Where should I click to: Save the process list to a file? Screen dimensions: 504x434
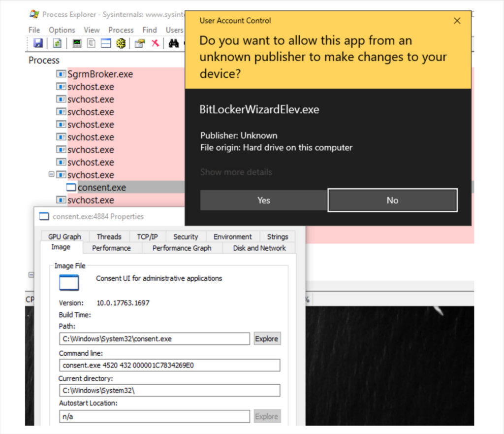coord(37,43)
